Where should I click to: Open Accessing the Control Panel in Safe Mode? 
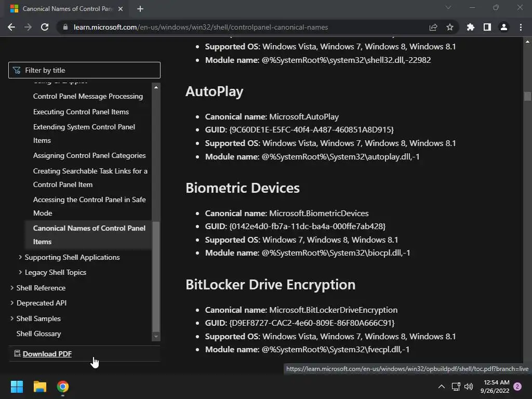click(89, 206)
